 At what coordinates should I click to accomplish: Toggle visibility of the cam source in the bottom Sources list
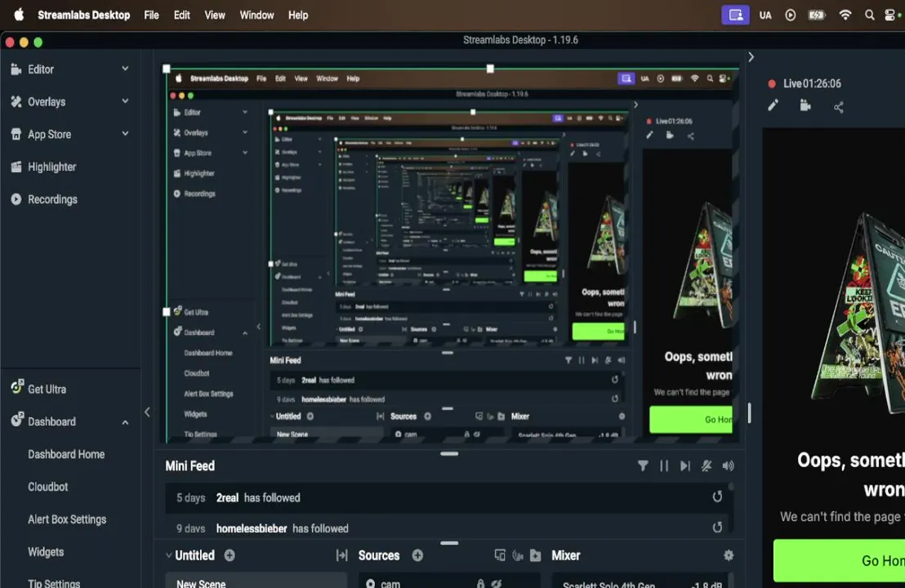tap(496, 583)
